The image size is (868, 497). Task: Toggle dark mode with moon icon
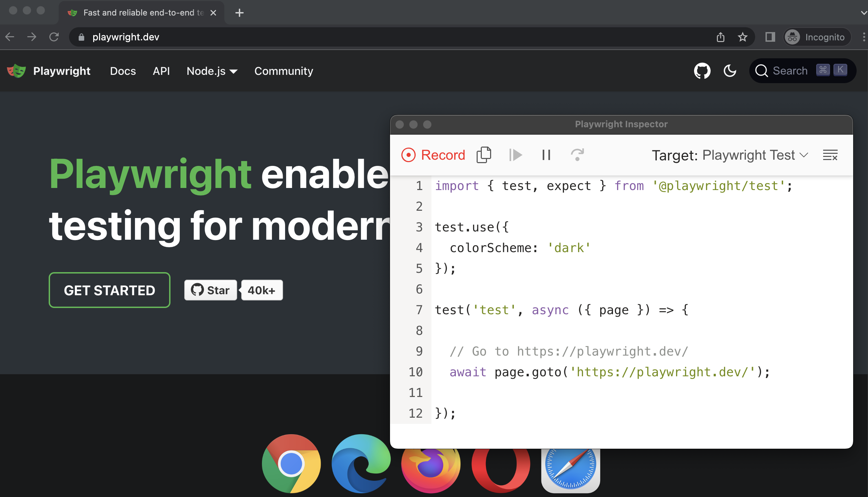730,71
